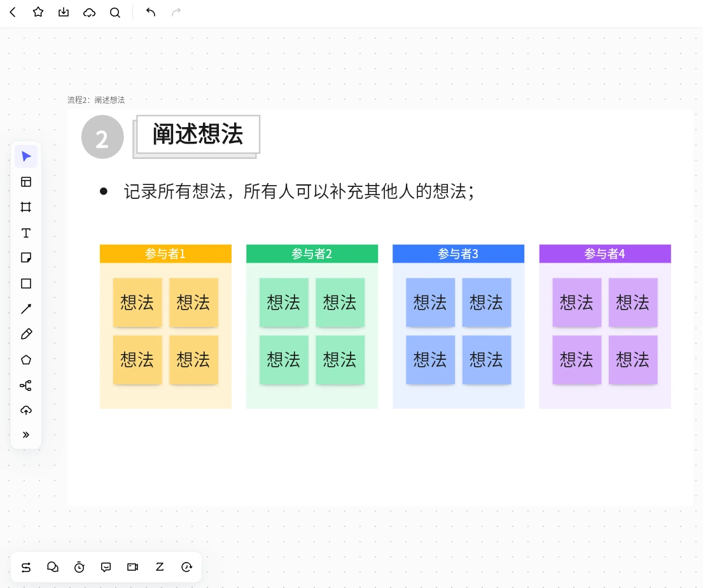
Task: Undo the last action
Action: pos(151,12)
